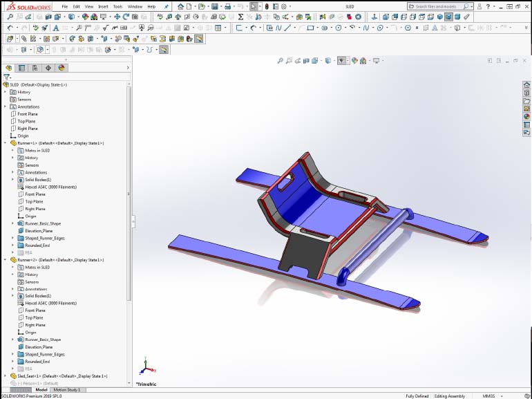Expand Runner_Basic_Shape under Runner<1>

point(12,223)
